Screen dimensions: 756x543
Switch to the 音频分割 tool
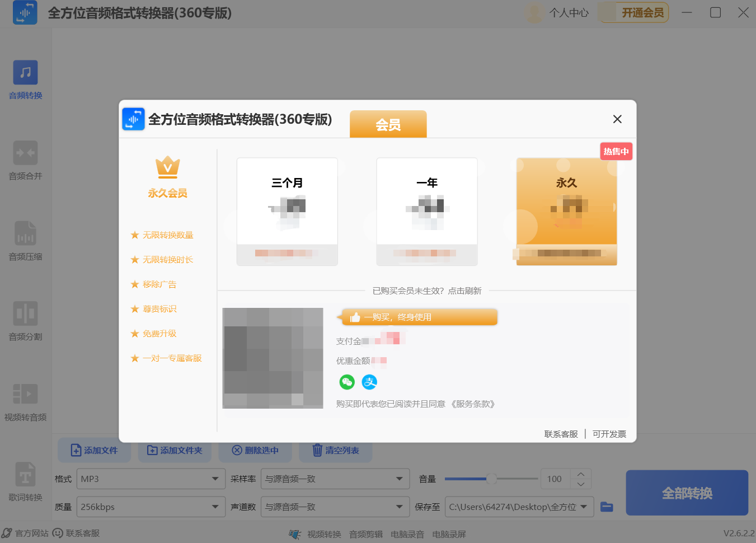pyautogui.click(x=25, y=321)
